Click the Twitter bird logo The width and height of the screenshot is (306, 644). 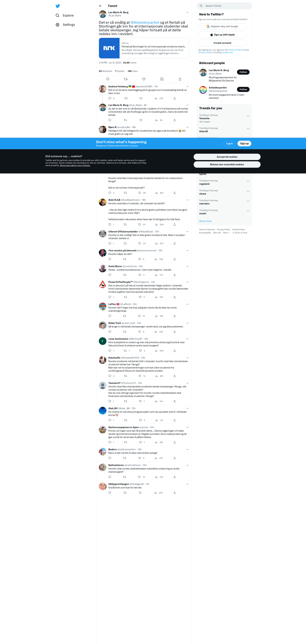tap(58, 6)
